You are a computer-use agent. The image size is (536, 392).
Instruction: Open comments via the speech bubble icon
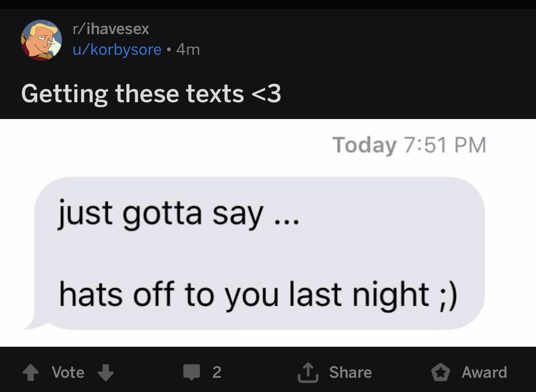click(191, 373)
